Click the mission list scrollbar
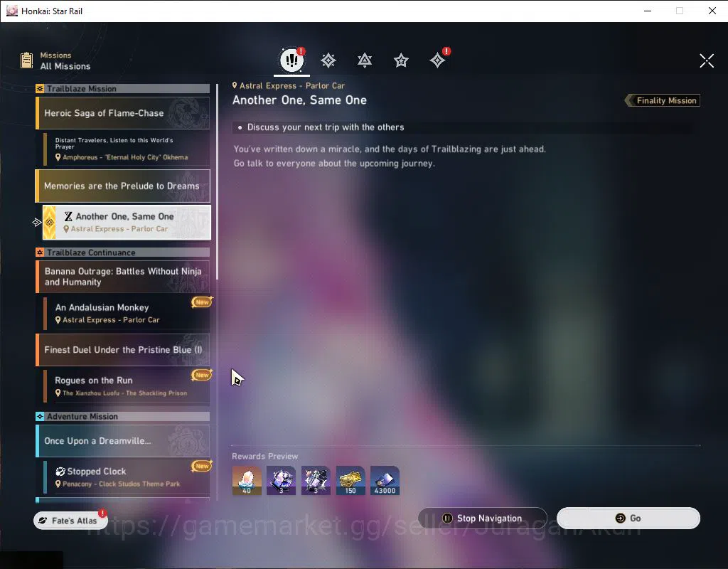Viewport: 728px width, 569px height. pyautogui.click(x=217, y=181)
